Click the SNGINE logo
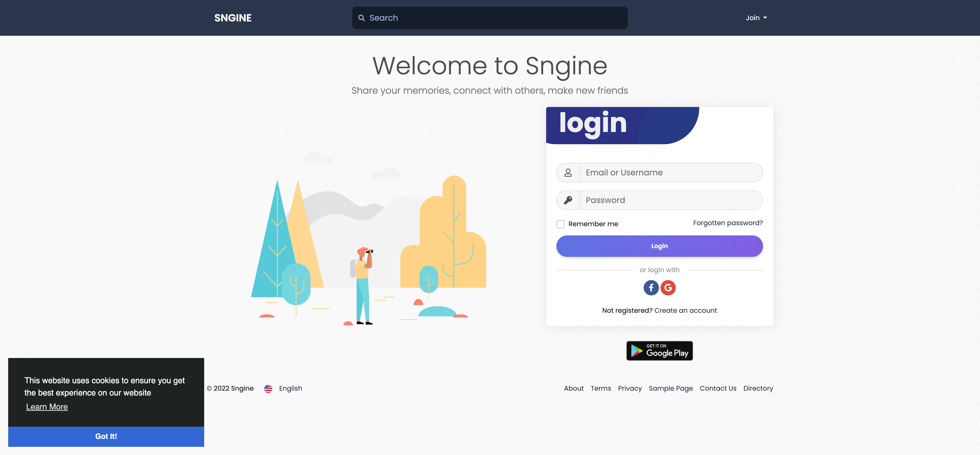Viewport: 980px width, 455px height. click(232, 18)
